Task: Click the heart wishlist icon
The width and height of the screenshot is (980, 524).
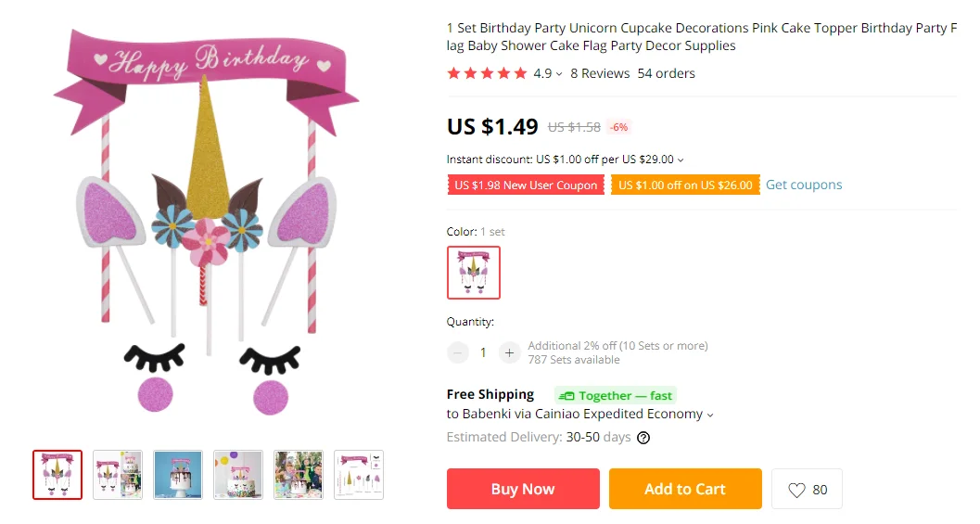Action: pos(796,490)
